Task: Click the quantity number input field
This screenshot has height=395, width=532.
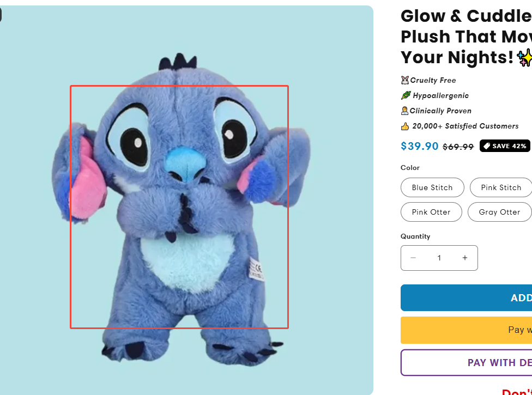Action: [x=439, y=258]
